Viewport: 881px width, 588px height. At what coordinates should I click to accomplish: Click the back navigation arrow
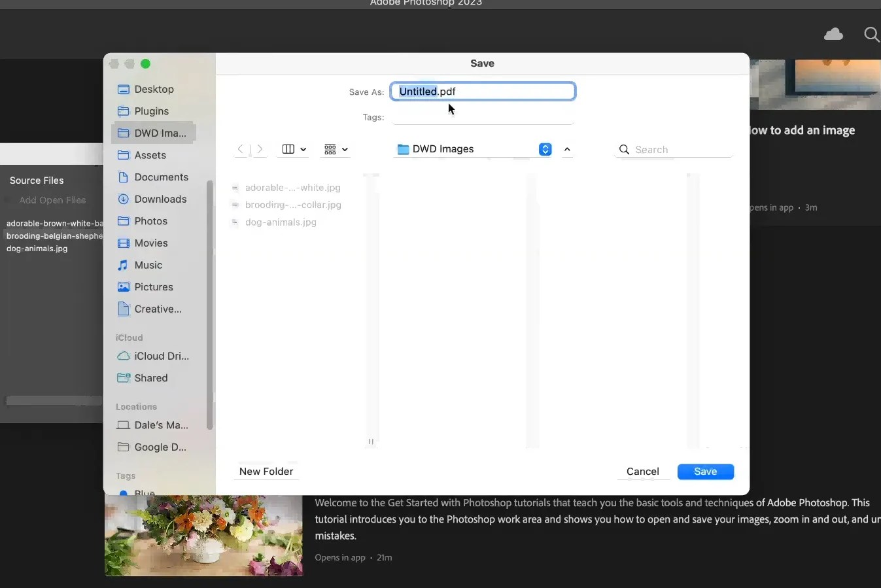pos(240,149)
